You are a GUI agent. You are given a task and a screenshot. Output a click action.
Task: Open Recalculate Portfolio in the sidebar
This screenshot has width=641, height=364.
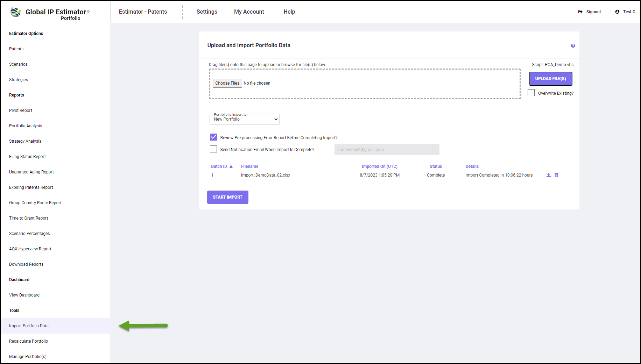pos(29,341)
